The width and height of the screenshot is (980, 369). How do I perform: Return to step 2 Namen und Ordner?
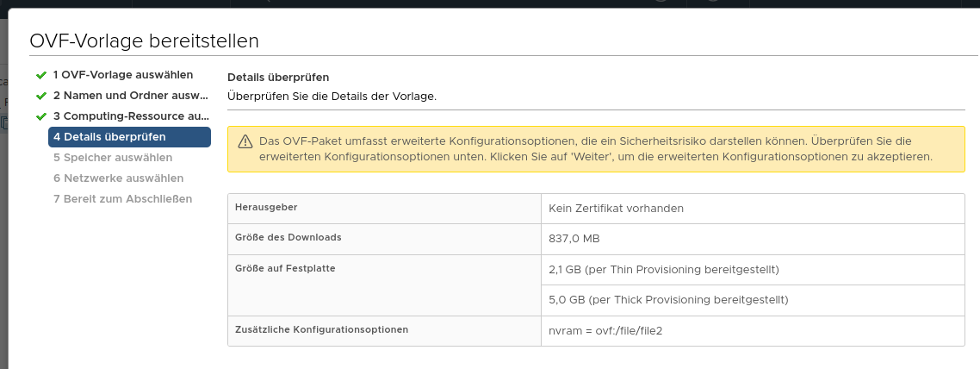tap(129, 96)
